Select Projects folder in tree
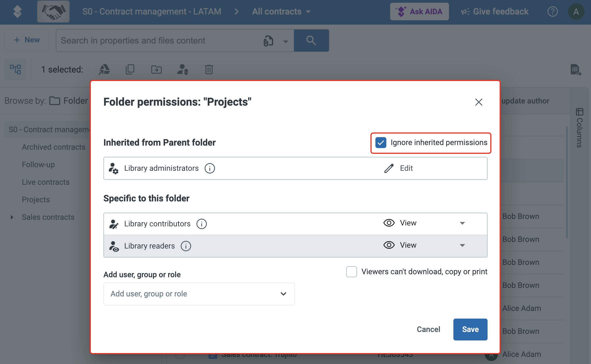Image resolution: width=591 pixels, height=364 pixels. pos(36,200)
